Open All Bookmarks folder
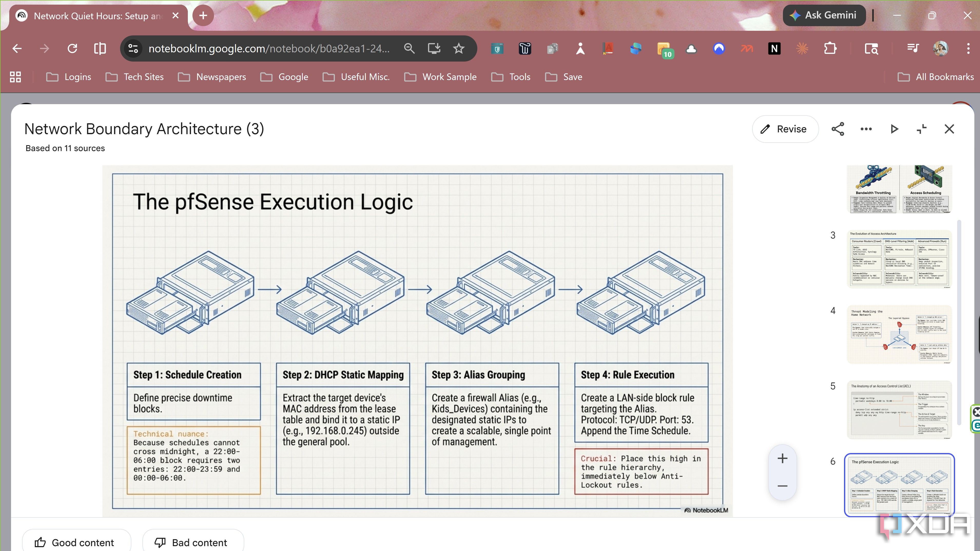 (x=936, y=77)
